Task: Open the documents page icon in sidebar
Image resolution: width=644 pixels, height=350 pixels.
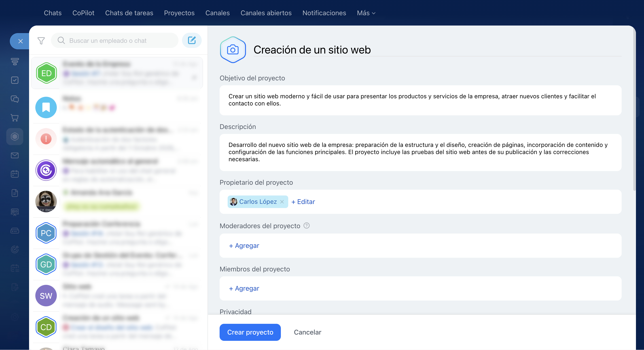Action: coord(15,193)
